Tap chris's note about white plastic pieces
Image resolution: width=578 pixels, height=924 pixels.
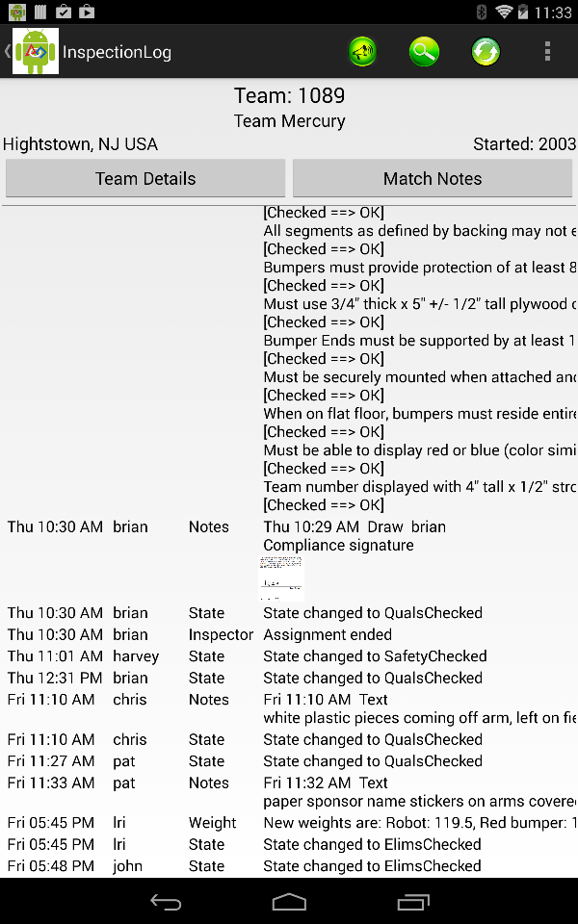pyautogui.click(x=419, y=718)
